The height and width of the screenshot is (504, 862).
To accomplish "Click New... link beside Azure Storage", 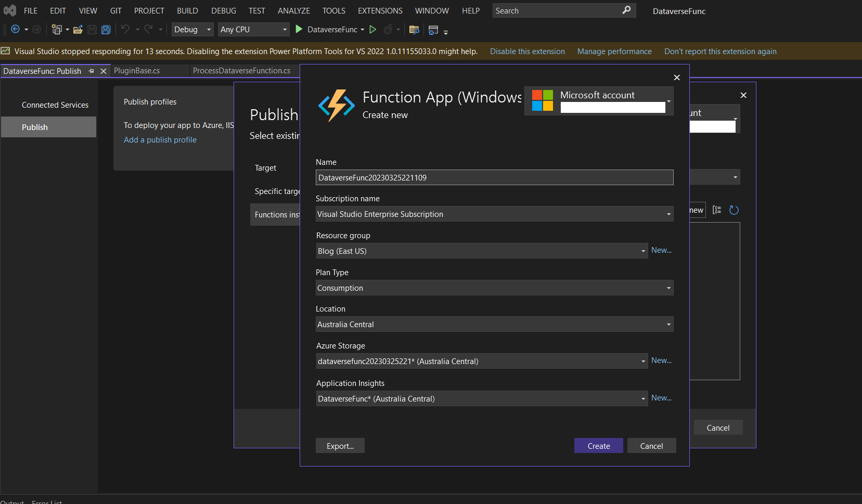I will (661, 360).
